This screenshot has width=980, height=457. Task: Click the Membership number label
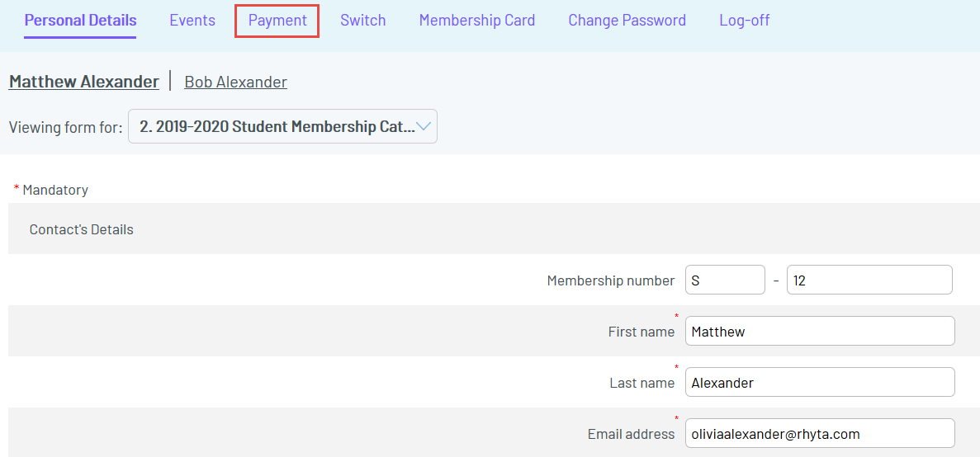[610, 280]
